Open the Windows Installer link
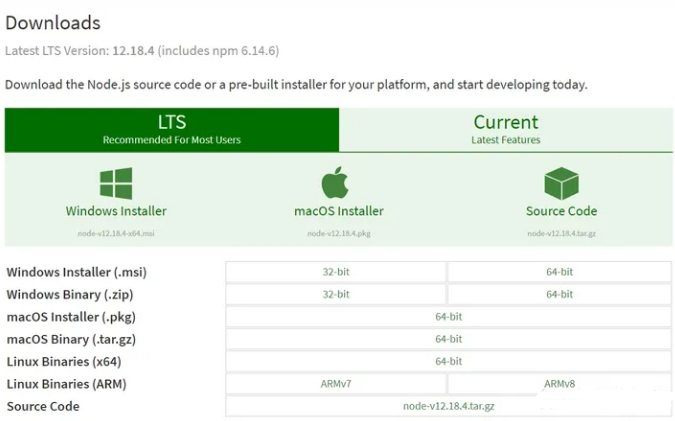The height and width of the screenshot is (421, 675). point(116,211)
